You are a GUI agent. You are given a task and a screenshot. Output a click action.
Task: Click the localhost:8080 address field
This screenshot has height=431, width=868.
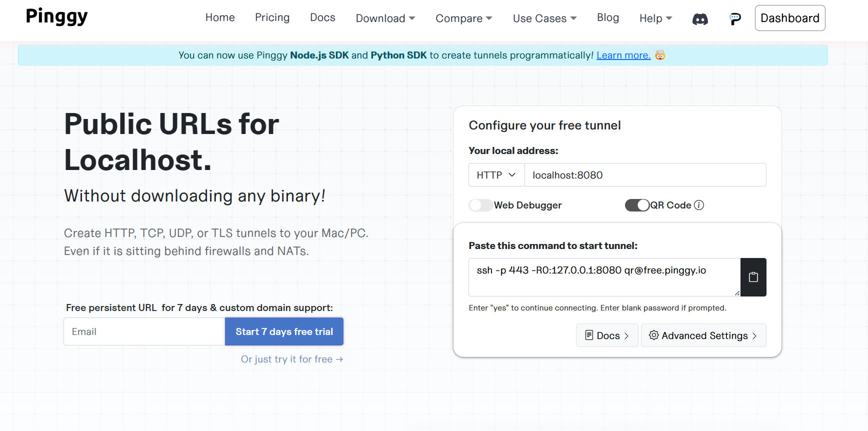(x=645, y=175)
